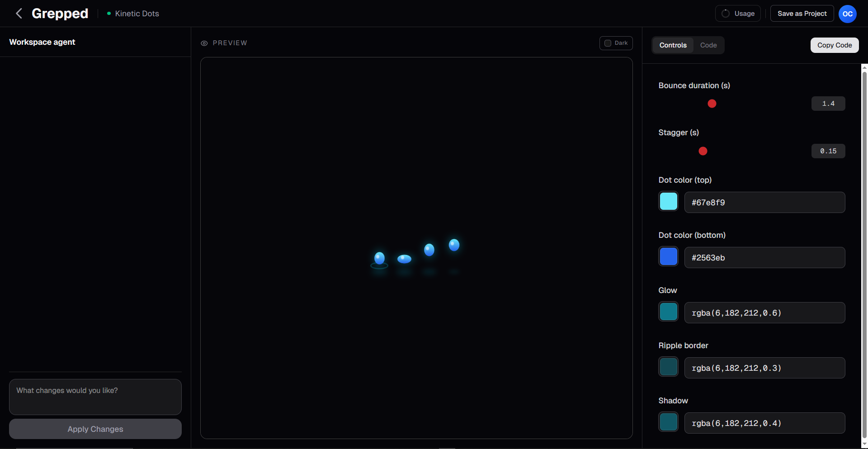Click the back arrow beside Grepped
The width and height of the screenshot is (868, 449).
(19, 13)
